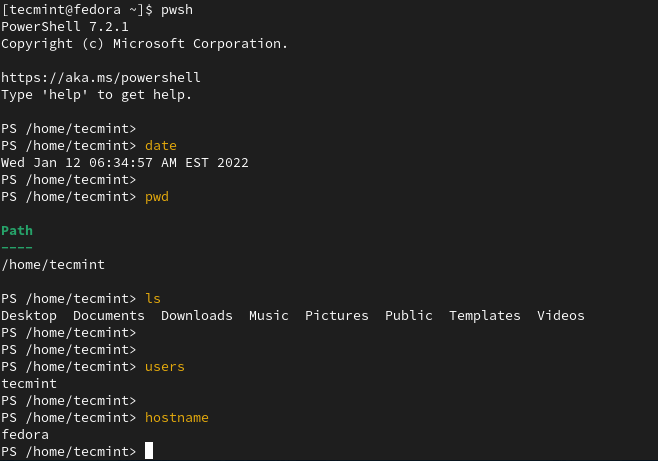Select the Documents directory name
658x461 pixels.
tap(109, 315)
